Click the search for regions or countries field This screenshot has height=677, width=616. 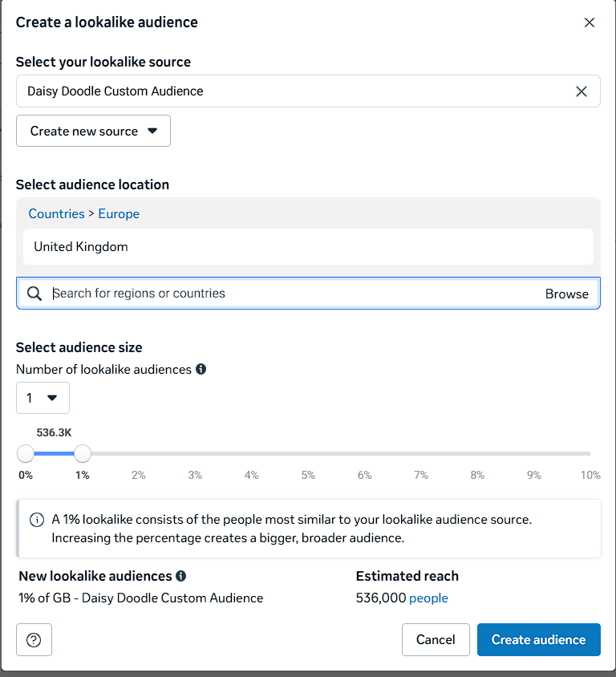(289, 294)
